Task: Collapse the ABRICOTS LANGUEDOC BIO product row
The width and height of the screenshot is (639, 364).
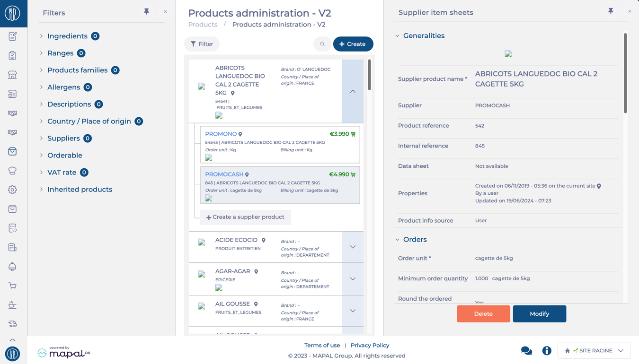Action: pyautogui.click(x=353, y=91)
